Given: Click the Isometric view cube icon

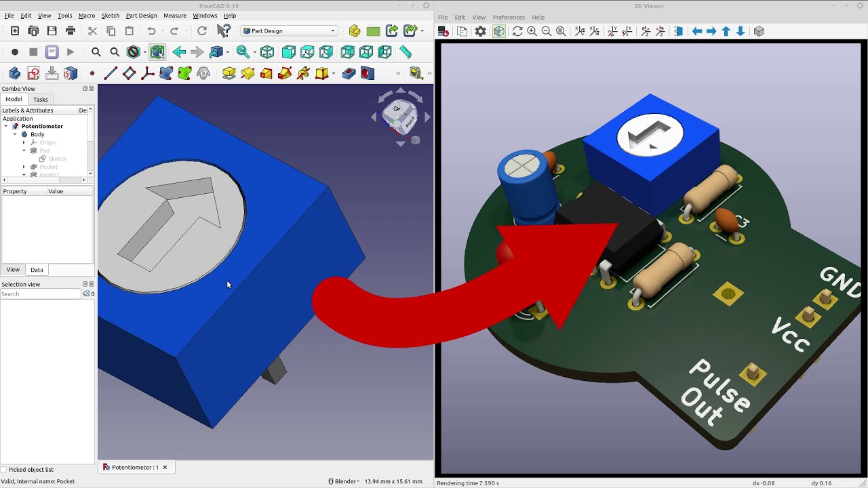Looking at the screenshot, I should point(267,52).
